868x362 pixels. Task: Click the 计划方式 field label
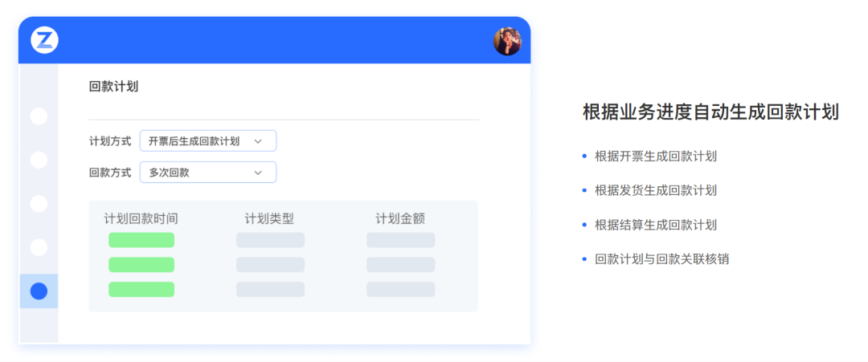(x=109, y=141)
